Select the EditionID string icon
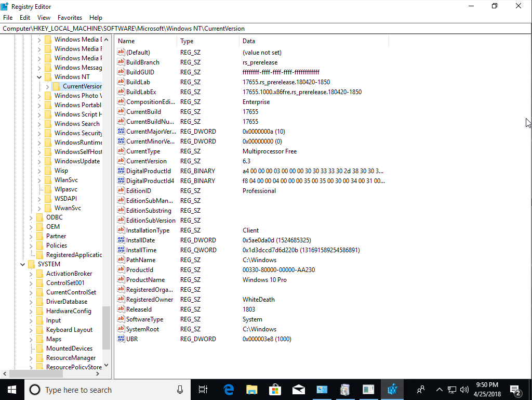The width and height of the screenshot is (532, 400). [121, 190]
